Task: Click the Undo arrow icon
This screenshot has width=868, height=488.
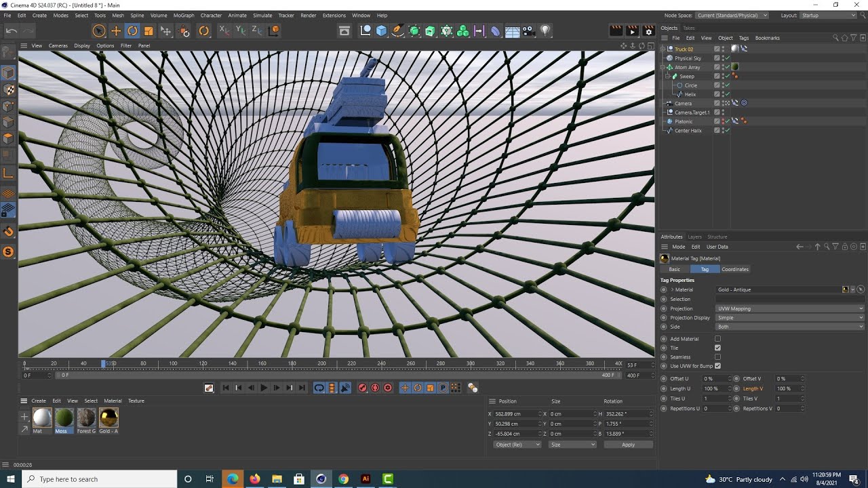Action: click(12, 30)
